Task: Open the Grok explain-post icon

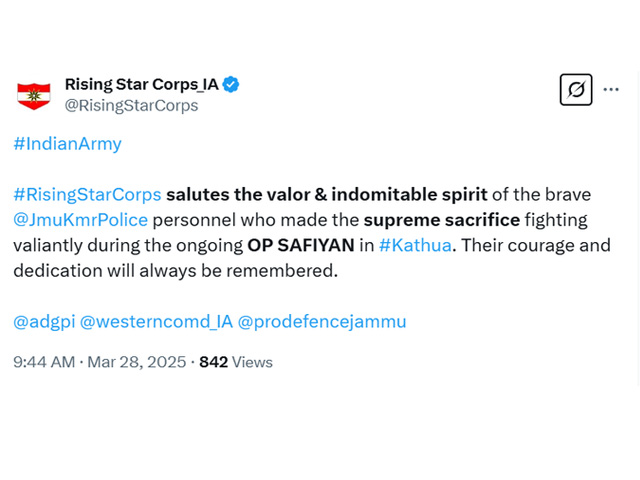Action: pos(576,89)
